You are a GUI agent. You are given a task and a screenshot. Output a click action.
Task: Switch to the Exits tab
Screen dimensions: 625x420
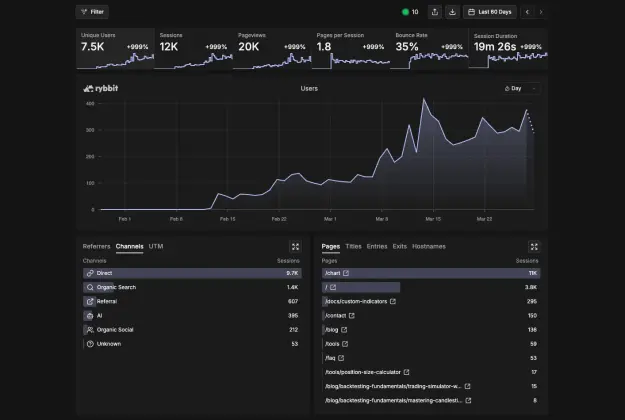click(400, 246)
